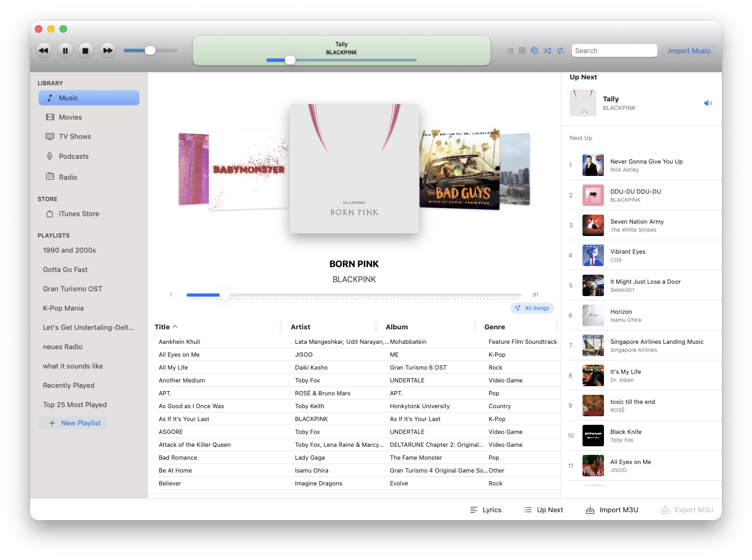Skip to the previous track
Viewport: 752px width, 560px height.
[43, 50]
